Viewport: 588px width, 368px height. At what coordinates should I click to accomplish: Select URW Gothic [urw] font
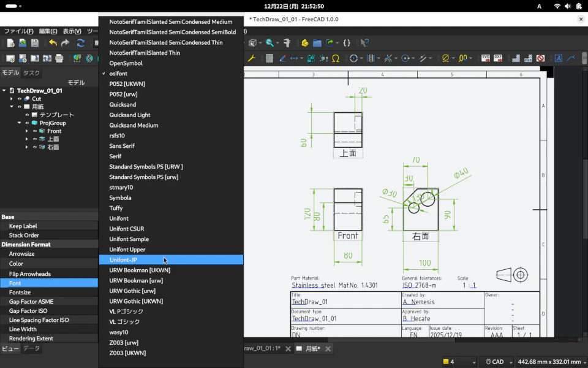171,291
